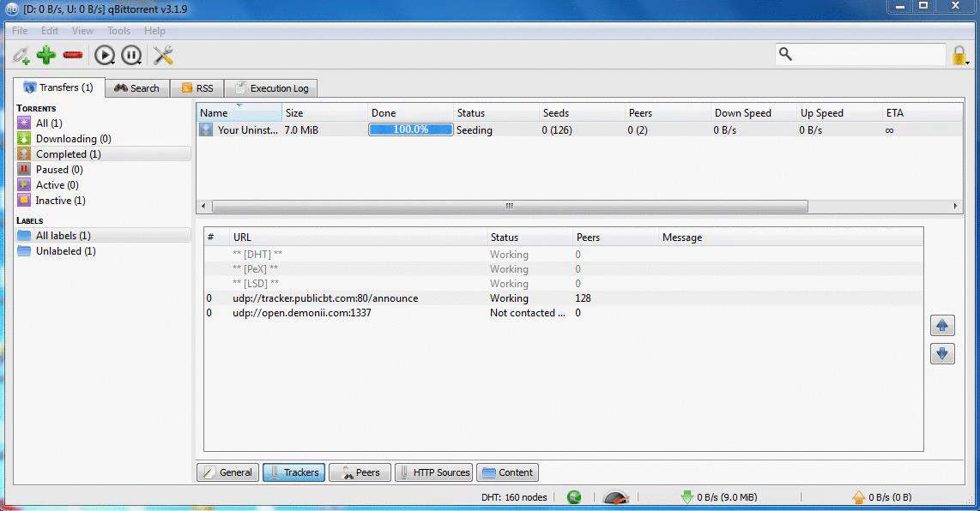This screenshot has height=511, width=980.
Task: Show the HTTP Sources panel
Action: coord(433,472)
